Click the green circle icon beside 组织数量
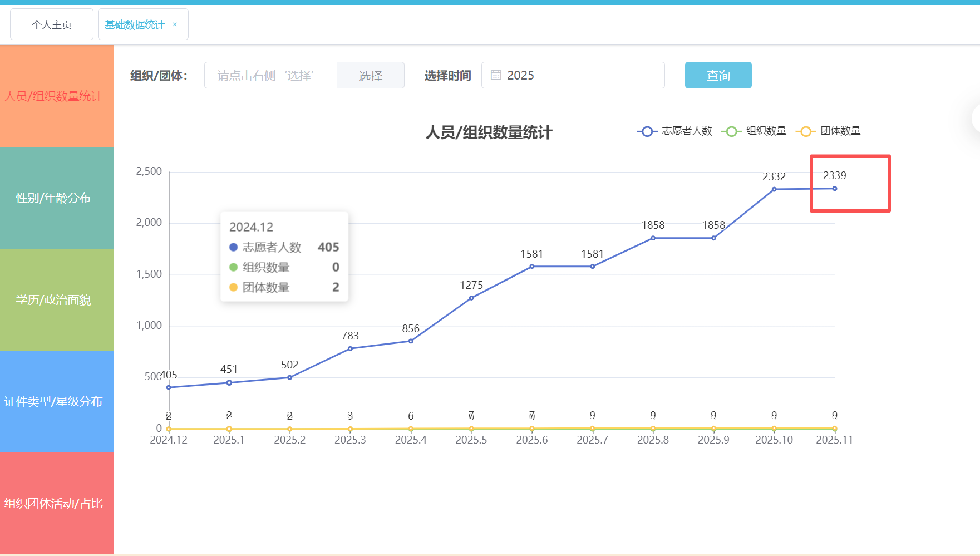 point(731,131)
